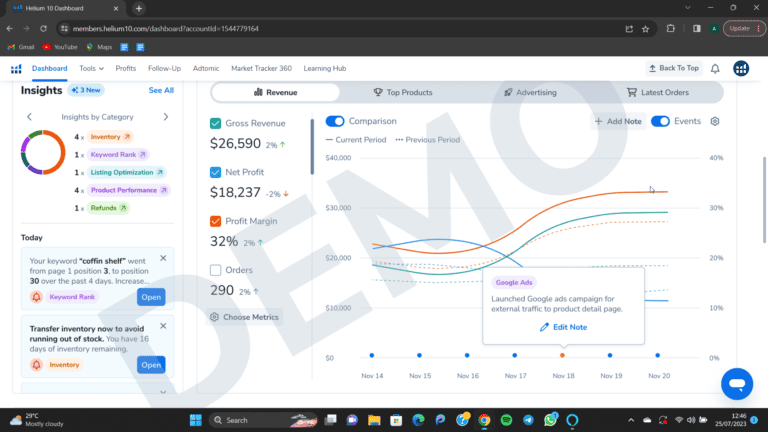
Task: Open WhatsApp from the taskbar
Action: point(550,420)
